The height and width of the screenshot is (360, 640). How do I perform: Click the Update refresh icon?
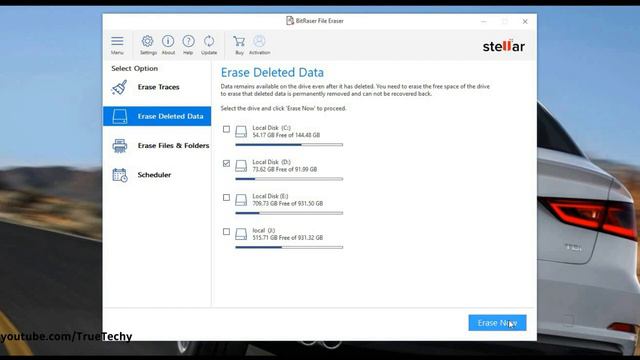click(x=209, y=41)
